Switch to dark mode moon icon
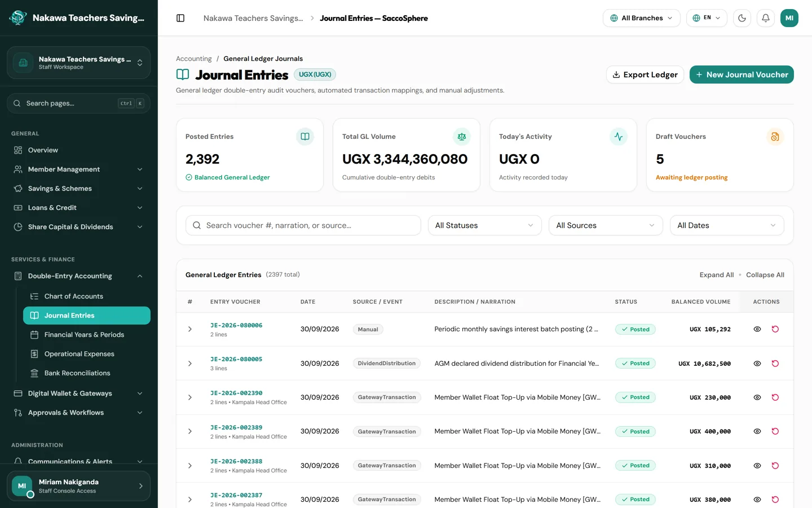Viewport: 812px width, 508px height. 742,18
